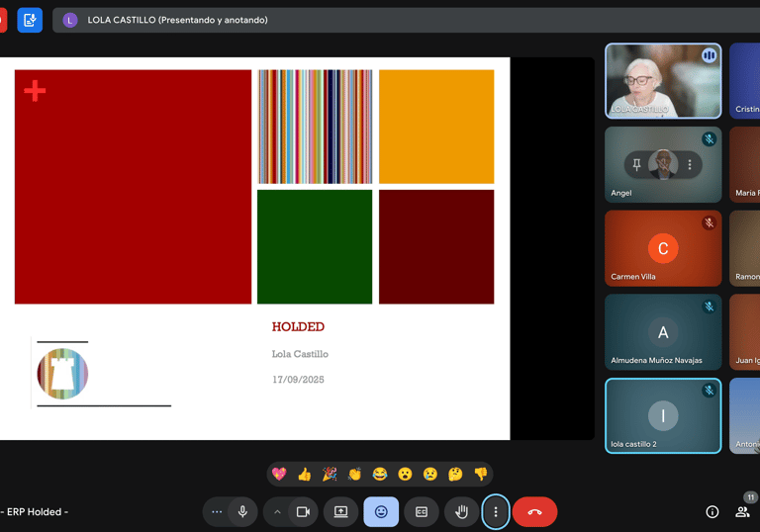
Task: Click the muted mic badge on lola castillo 2 tile
Action: click(x=710, y=391)
